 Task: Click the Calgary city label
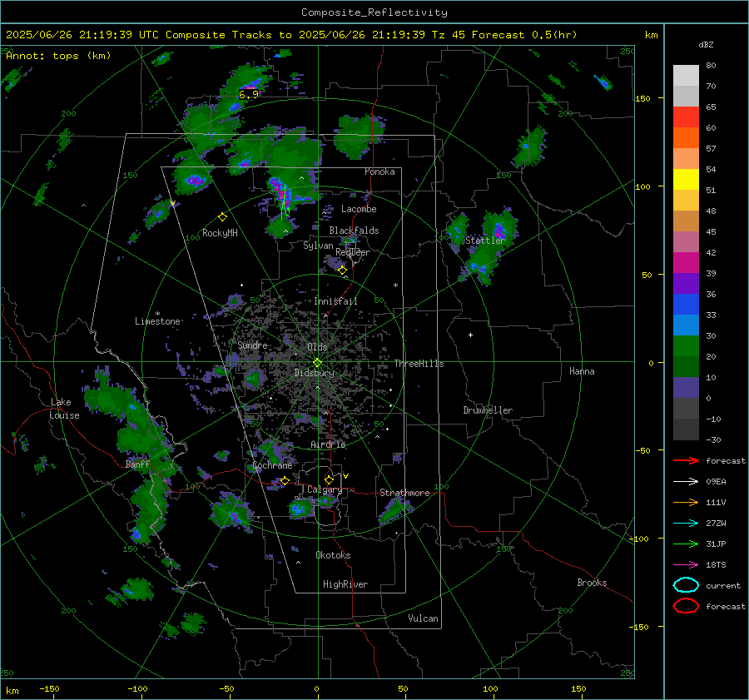[x=325, y=489]
